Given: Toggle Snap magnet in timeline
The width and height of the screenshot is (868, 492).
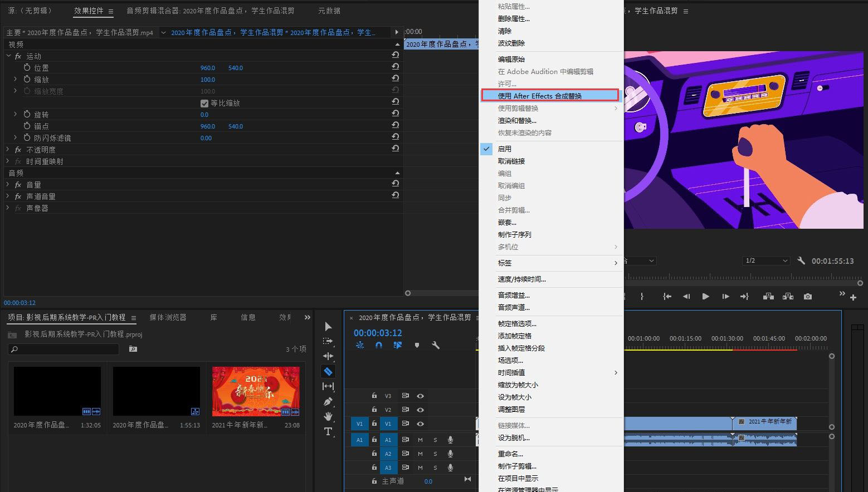Looking at the screenshot, I should [x=379, y=345].
